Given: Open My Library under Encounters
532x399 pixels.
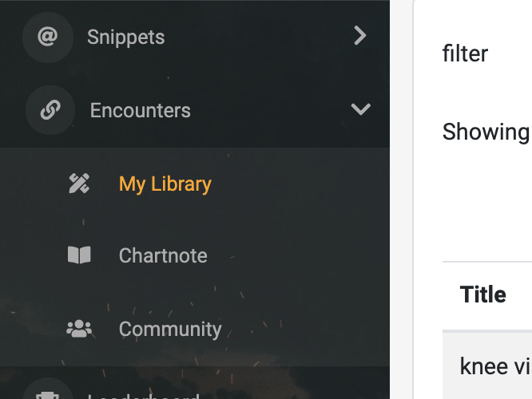Looking at the screenshot, I should (x=165, y=184).
